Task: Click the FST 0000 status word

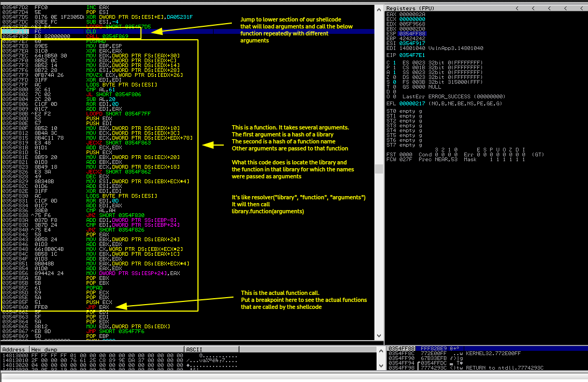Action: tap(399, 155)
